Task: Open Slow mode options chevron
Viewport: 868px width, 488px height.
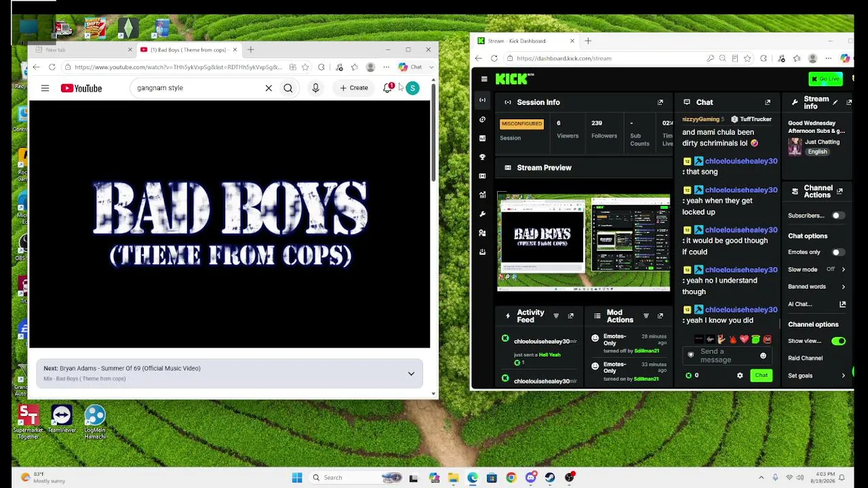Action: (843, 270)
